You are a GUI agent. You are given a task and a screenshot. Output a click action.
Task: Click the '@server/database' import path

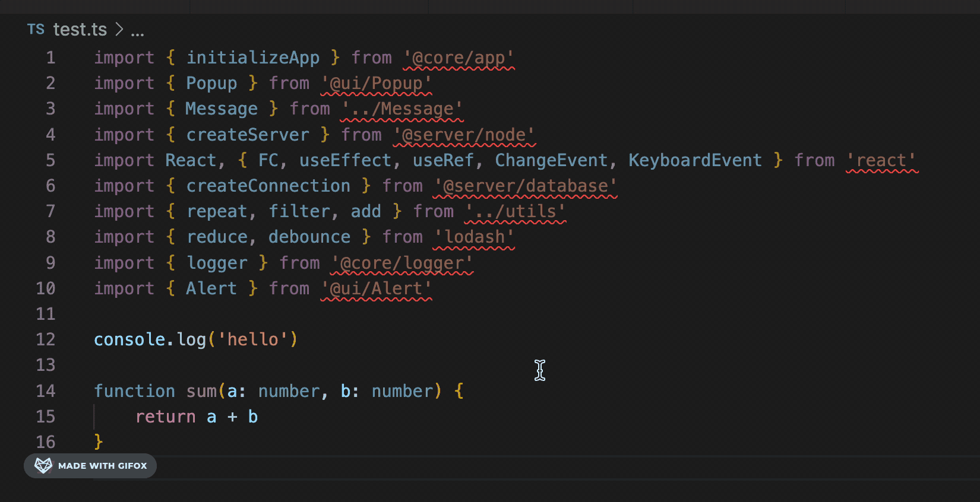[525, 186]
